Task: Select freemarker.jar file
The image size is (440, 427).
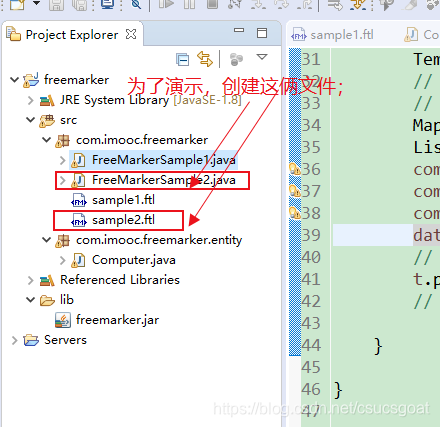Action: (x=117, y=320)
